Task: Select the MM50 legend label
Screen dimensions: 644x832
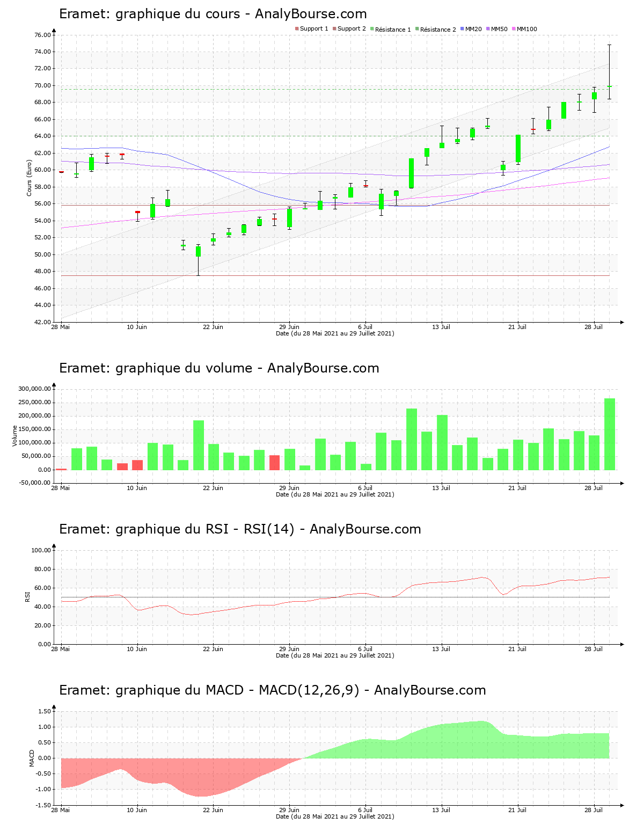Action: coord(499,29)
